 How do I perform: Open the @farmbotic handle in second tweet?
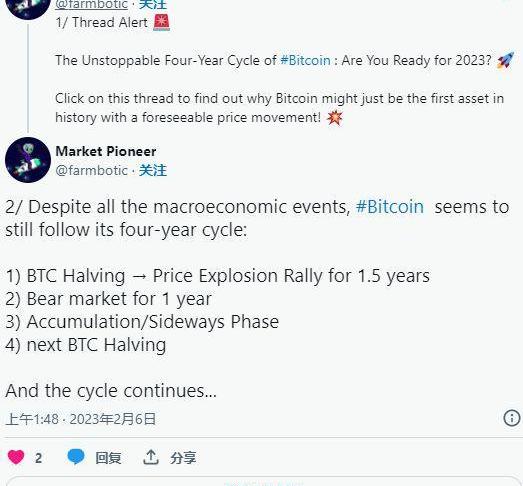click(x=91, y=170)
